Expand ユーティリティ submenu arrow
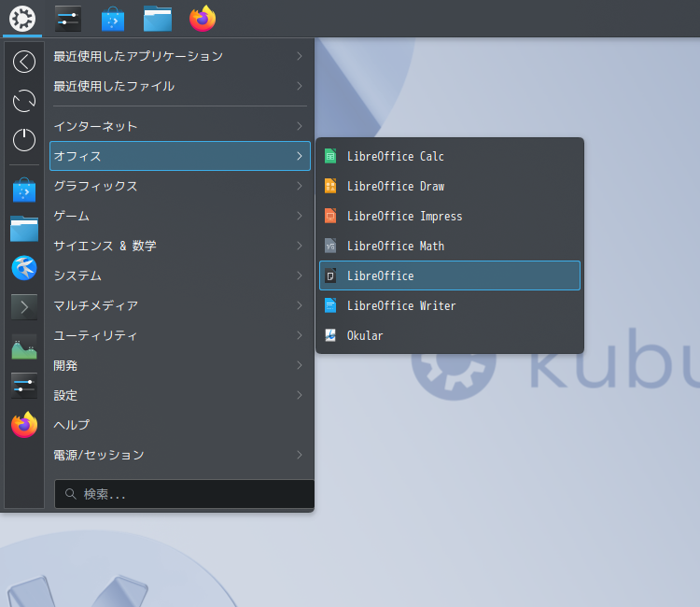The image size is (700, 607). (x=300, y=336)
